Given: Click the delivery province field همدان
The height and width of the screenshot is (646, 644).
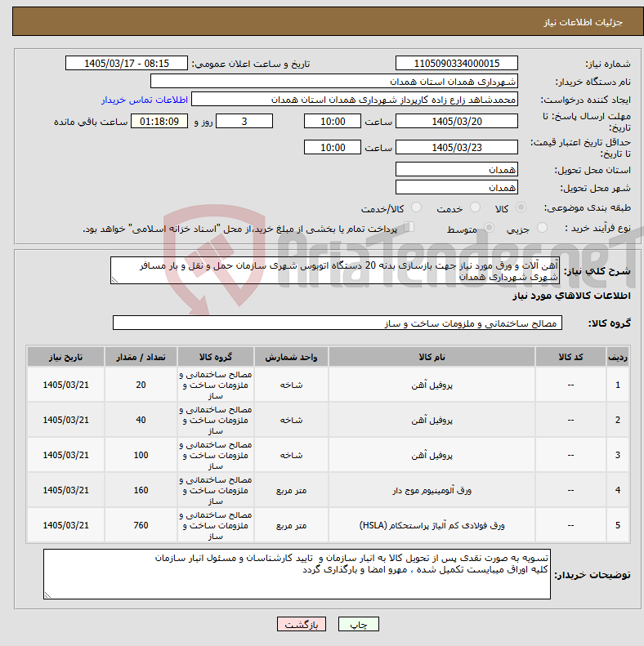Looking at the screenshot, I should click(x=456, y=169).
